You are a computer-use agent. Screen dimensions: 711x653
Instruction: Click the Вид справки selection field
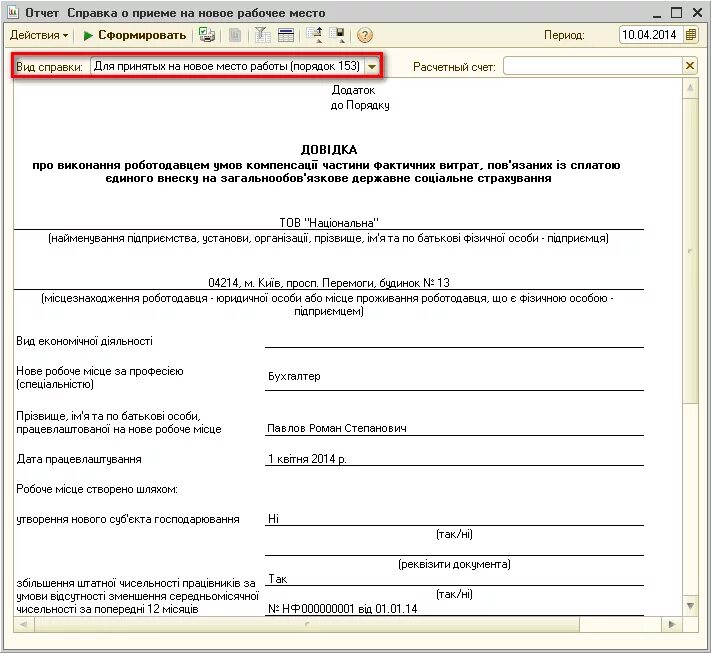[228, 67]
